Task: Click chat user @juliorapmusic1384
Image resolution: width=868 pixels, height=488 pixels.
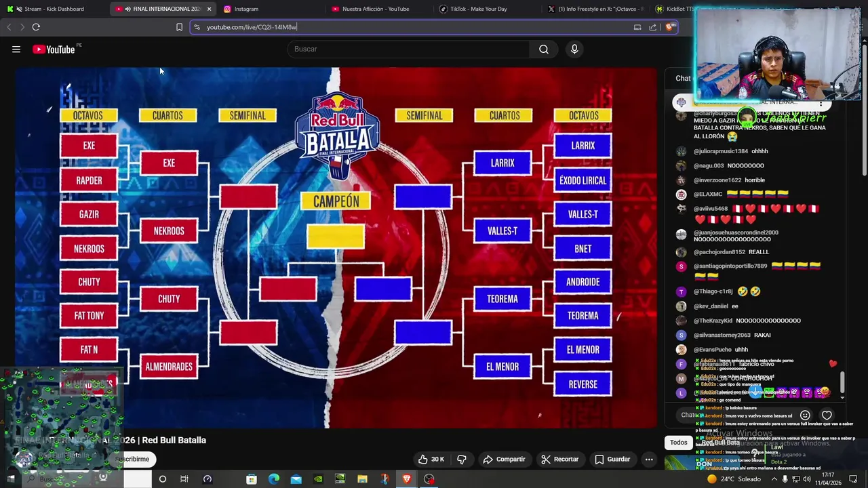Action: click(721, 151)
